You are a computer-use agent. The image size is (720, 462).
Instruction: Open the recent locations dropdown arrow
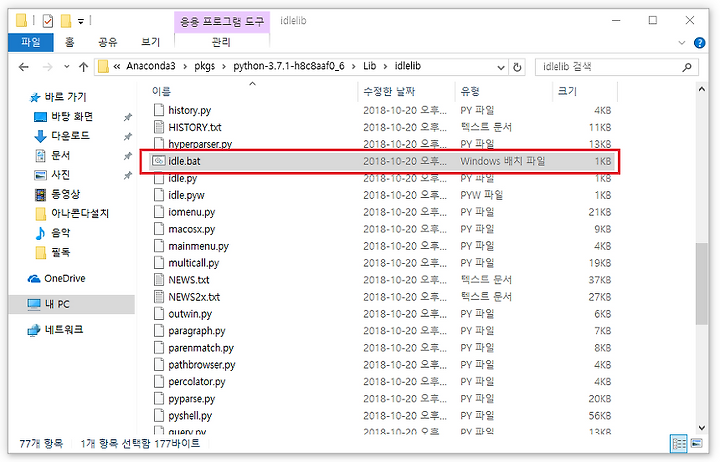click(x=67, y=67)
